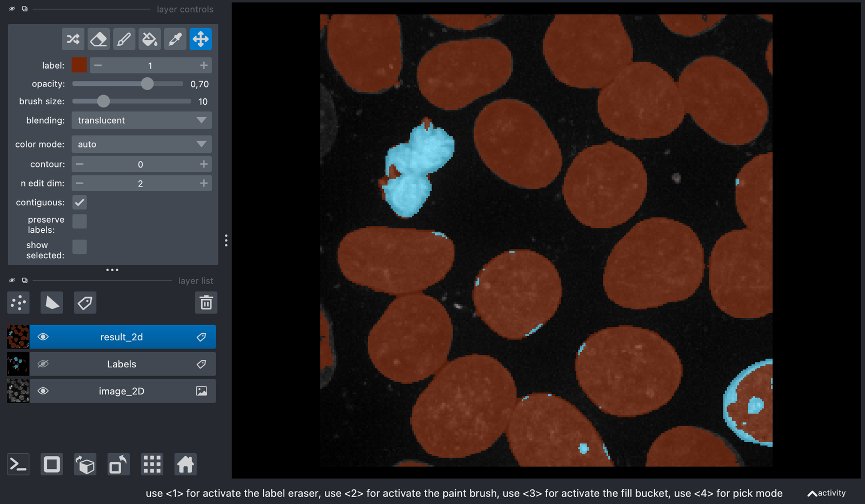The width and height of the screenshot is (865, 504).
Task: Delete the selected layer with trash icon
Action: pos(206,303)
